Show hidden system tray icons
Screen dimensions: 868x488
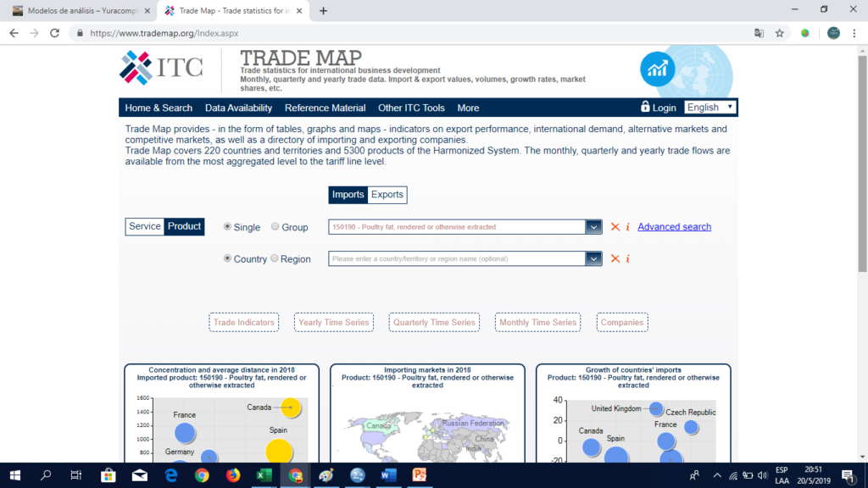pos(717,476)
